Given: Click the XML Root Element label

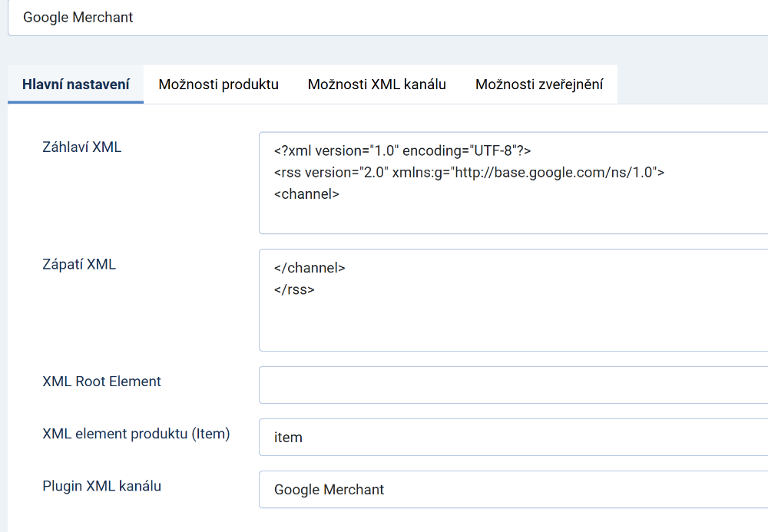Looking at the screenshot, I should point(101,381).
